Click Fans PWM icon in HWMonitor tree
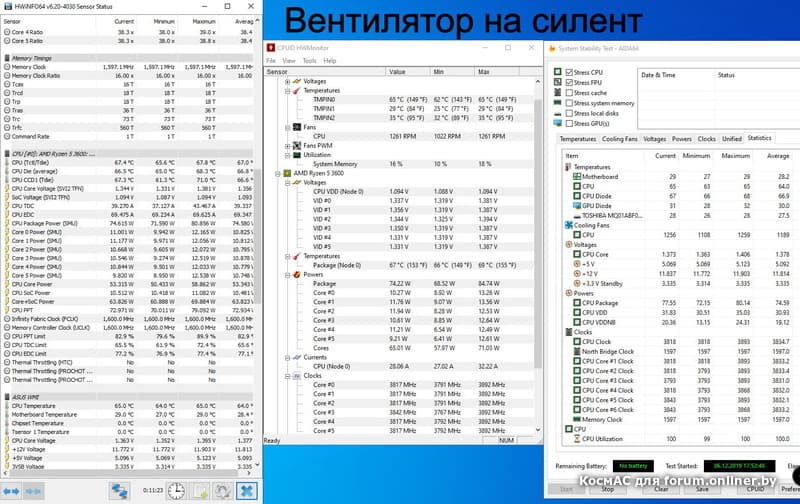This screenshot has height=504, width=800. click(x=297, y=146)
